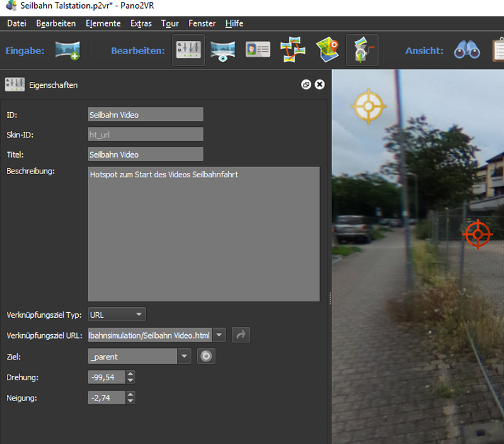504x444 pixels.
Task: Open the user data ID card icon
Action: (x=257, y=50)
